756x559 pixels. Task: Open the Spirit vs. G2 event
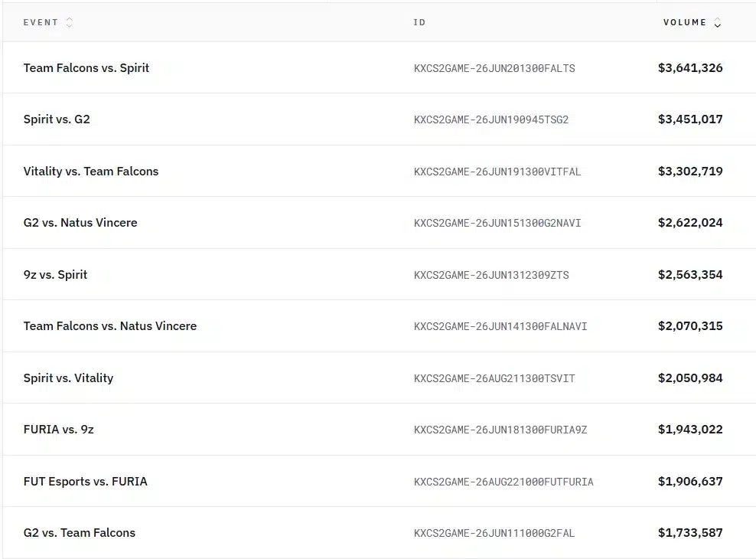57,119
